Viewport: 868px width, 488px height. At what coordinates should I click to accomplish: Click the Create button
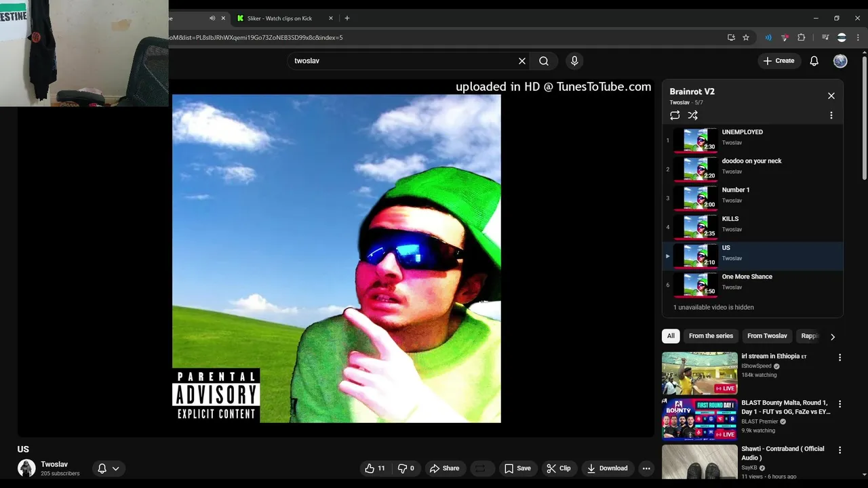click(778, 61)
